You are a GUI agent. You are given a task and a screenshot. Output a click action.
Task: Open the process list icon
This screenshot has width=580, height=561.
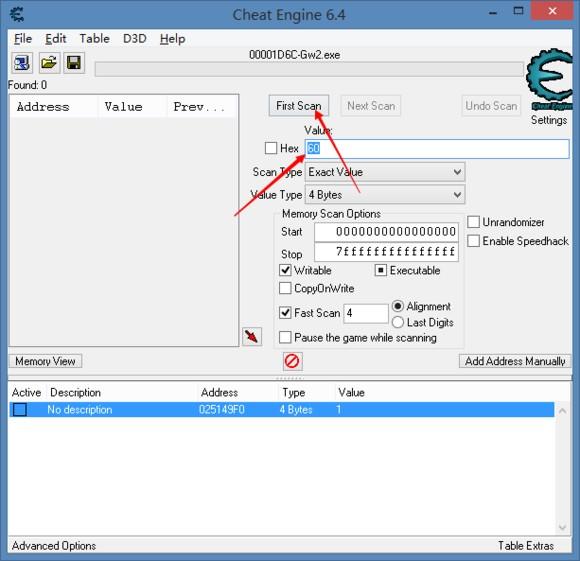tap(22, 63)
